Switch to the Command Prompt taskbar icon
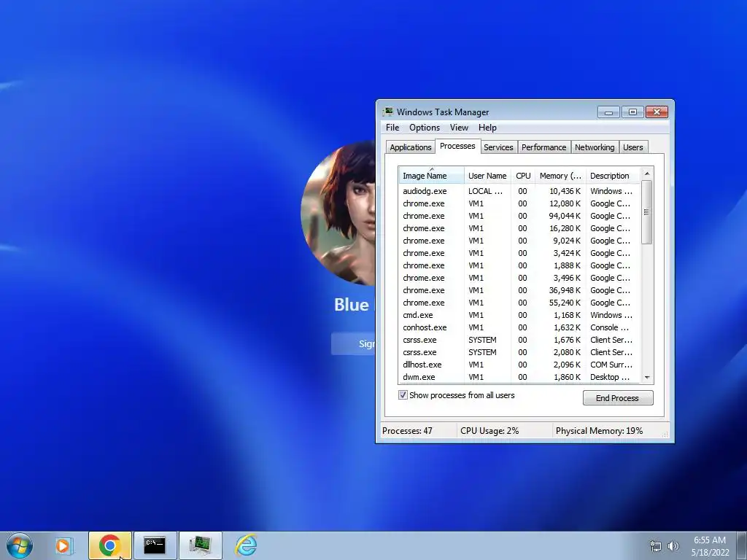747x560 pixels. point(155,545)
